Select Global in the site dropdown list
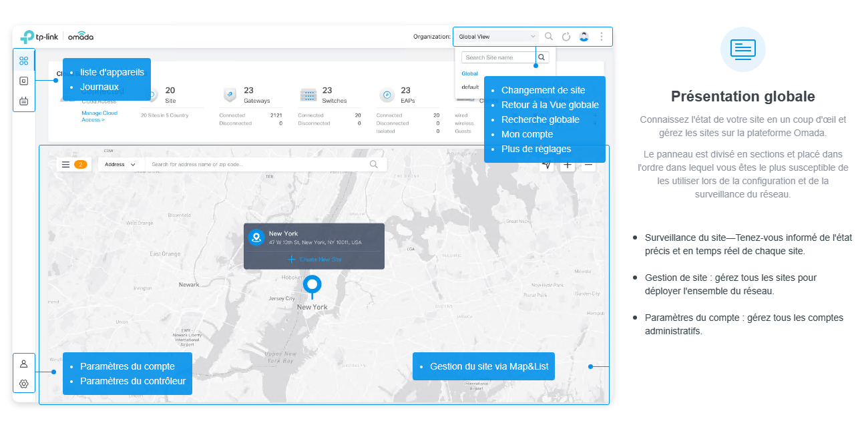The width and height of the screenshot is (868, 423). [469, 73]
